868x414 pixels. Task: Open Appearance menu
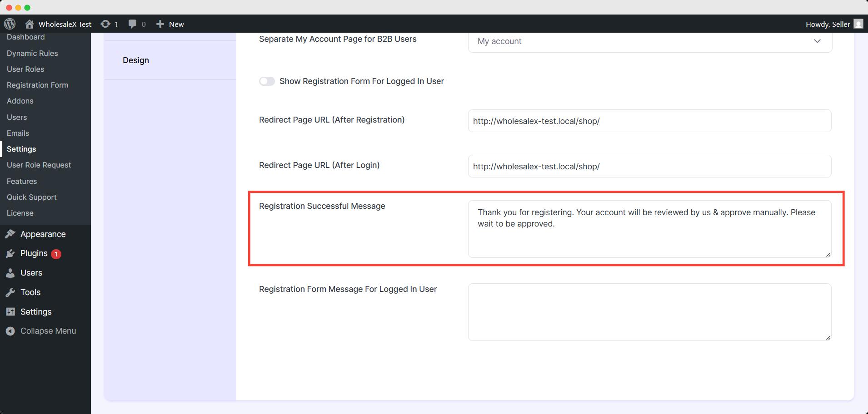43,234
